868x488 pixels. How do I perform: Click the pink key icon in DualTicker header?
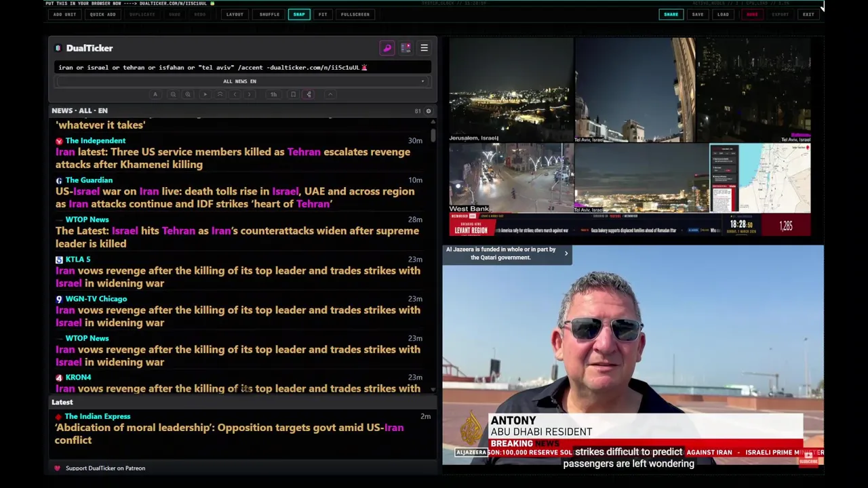[x=387, y=48]
